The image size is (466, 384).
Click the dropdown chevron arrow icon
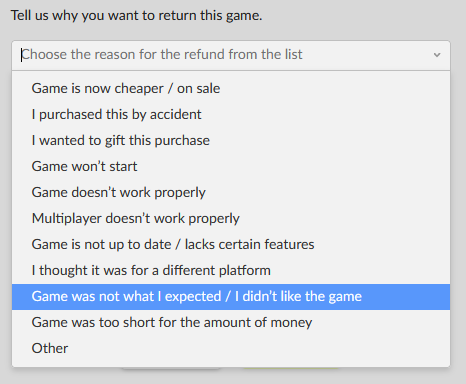[437, 55]
